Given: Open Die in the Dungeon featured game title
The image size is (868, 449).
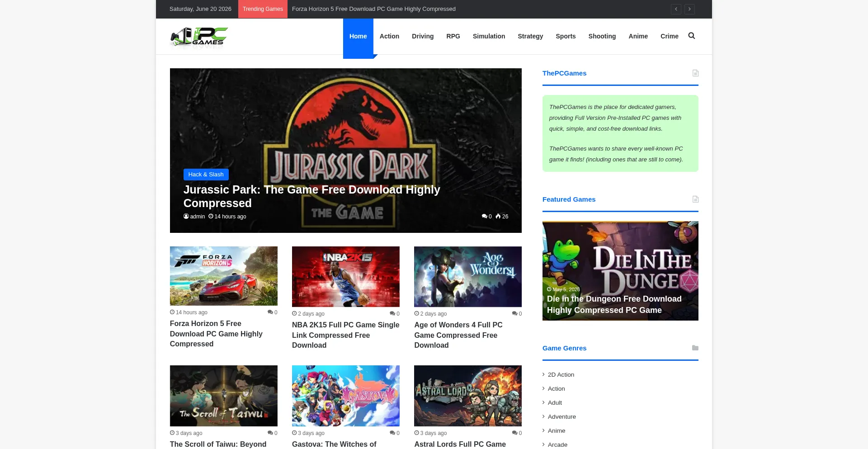Looking at the screenshot, I should pyautogui.click(x=614, y=304).
